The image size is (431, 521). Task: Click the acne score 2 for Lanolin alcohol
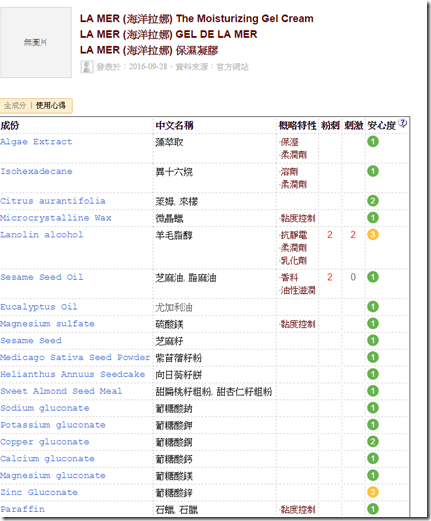pyautogui.click(x=330, y=235)
